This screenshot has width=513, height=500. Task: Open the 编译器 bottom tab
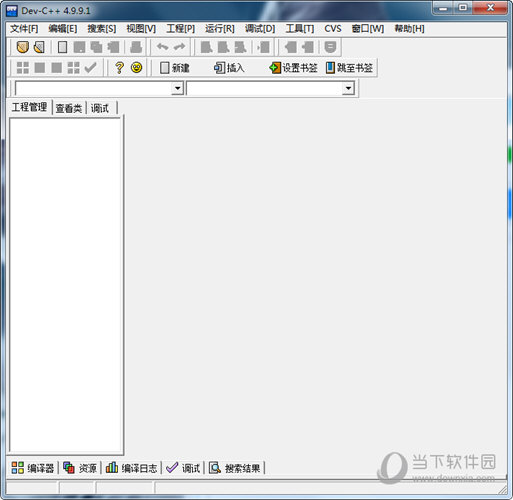(33, 468)
